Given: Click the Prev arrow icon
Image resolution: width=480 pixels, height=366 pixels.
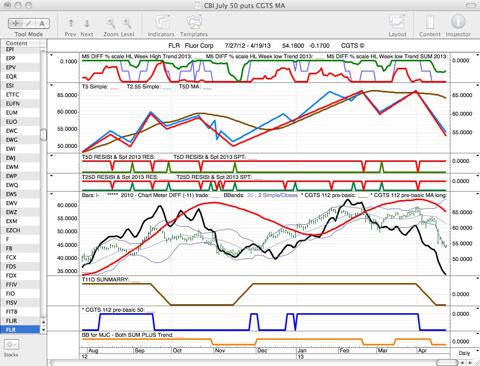Looking at the screenshot, I should point(71,23).
